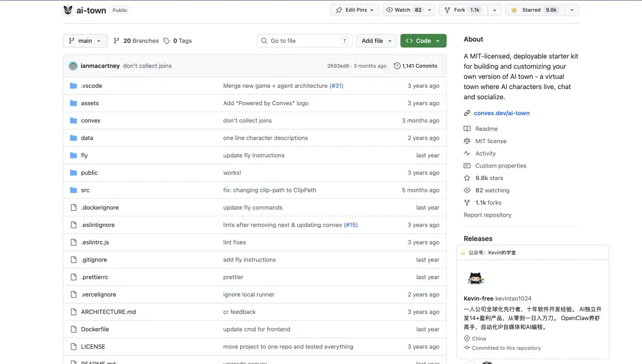Click the ianmacartney avatar thumbnail
The image size is (642, 364).
tap(73, 66)
